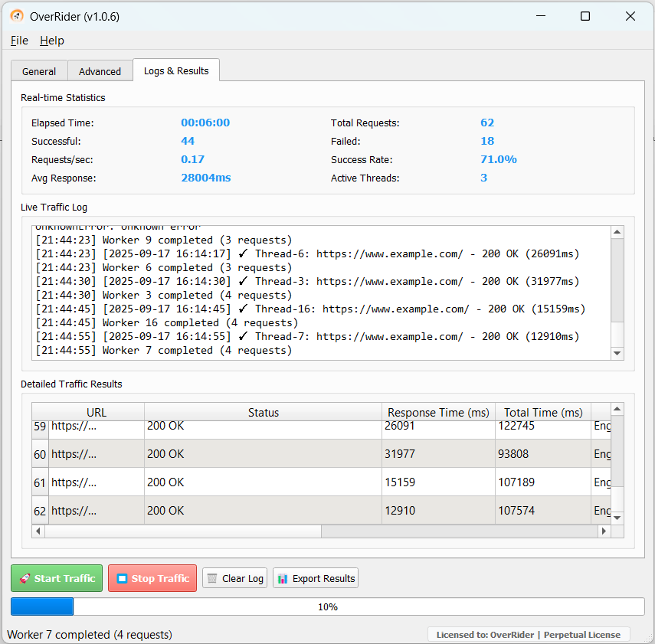Click the stop square icon on Stop Traffic
The image size is (655, 644).
[121, 578]
